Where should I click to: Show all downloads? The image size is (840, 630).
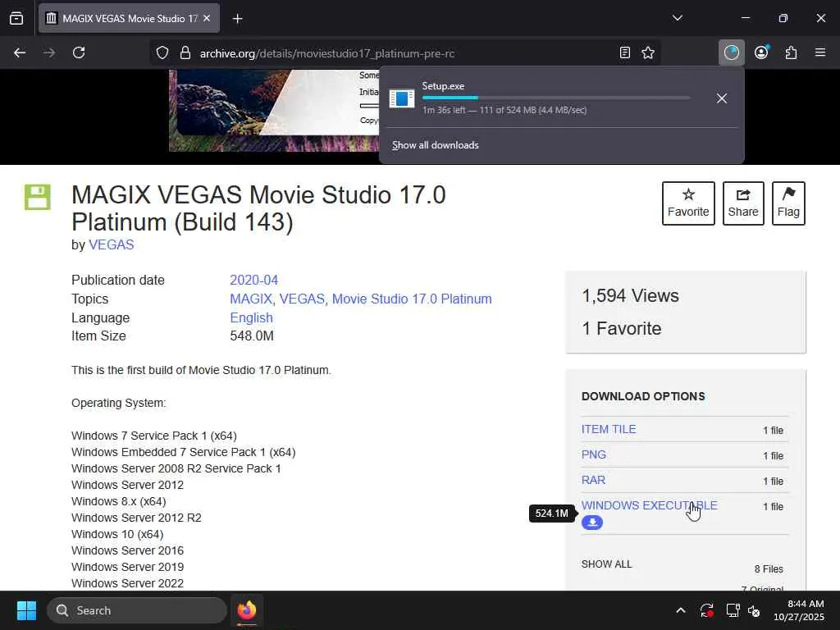[435, 145]
